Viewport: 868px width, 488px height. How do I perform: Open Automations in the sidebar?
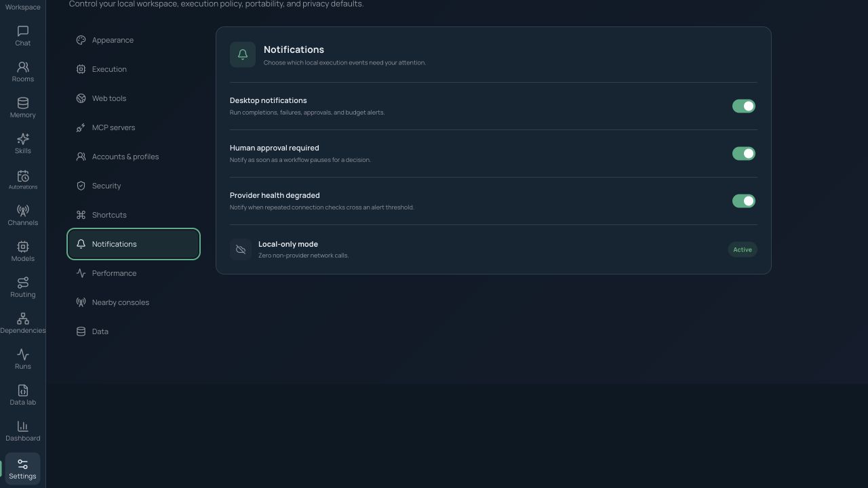click(22, 180)
